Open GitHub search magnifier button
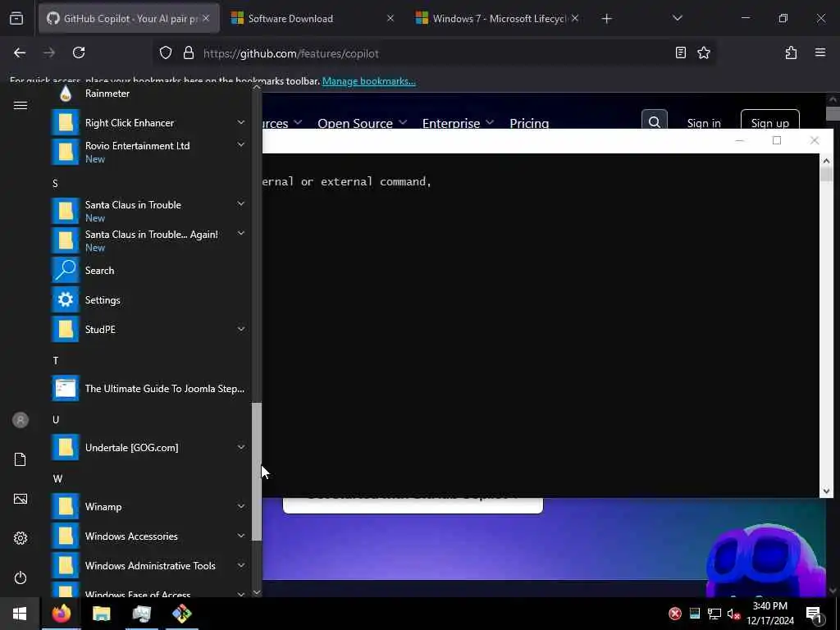Viewport: 840px width, 630px height. point(654,121)
